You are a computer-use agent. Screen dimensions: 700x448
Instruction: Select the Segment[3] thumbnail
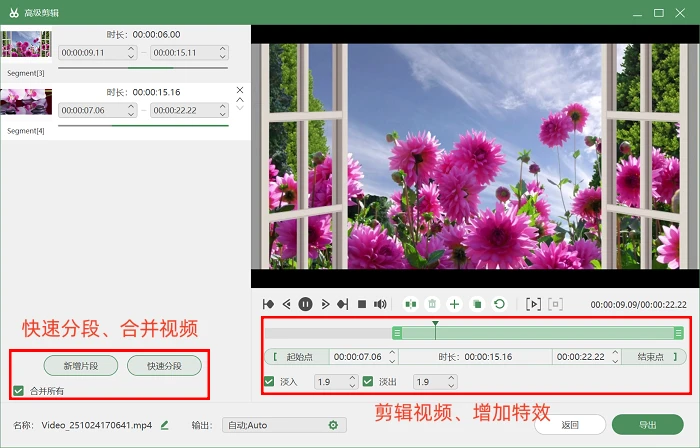(x=26, y=44)
